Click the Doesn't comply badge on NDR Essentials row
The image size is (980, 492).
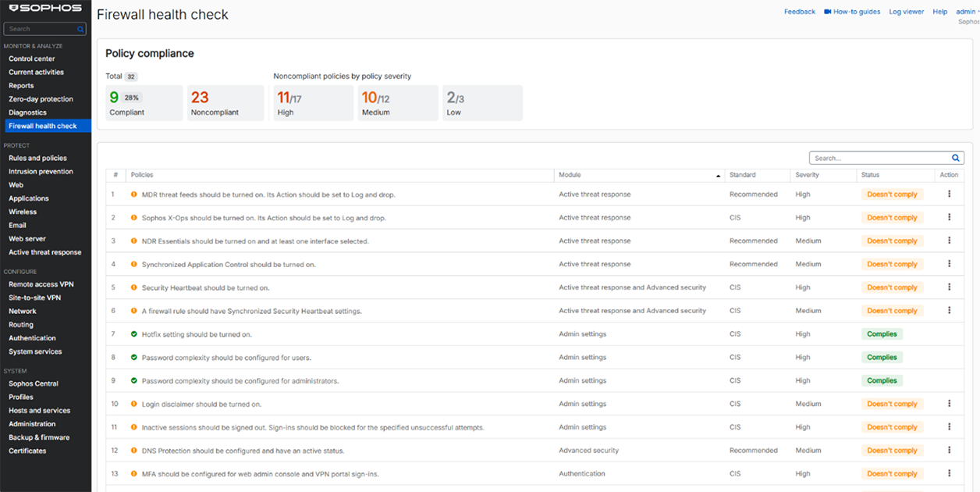tap(892, 241)
